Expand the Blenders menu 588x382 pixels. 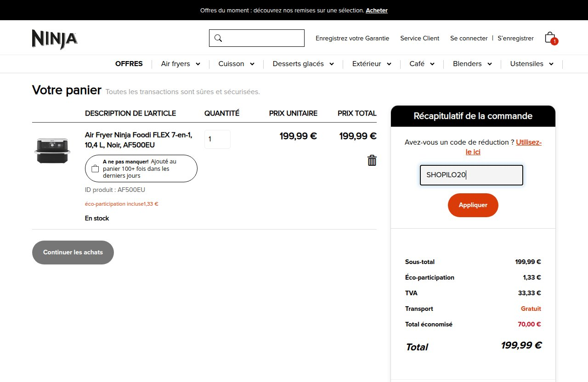tap(472, 64)
